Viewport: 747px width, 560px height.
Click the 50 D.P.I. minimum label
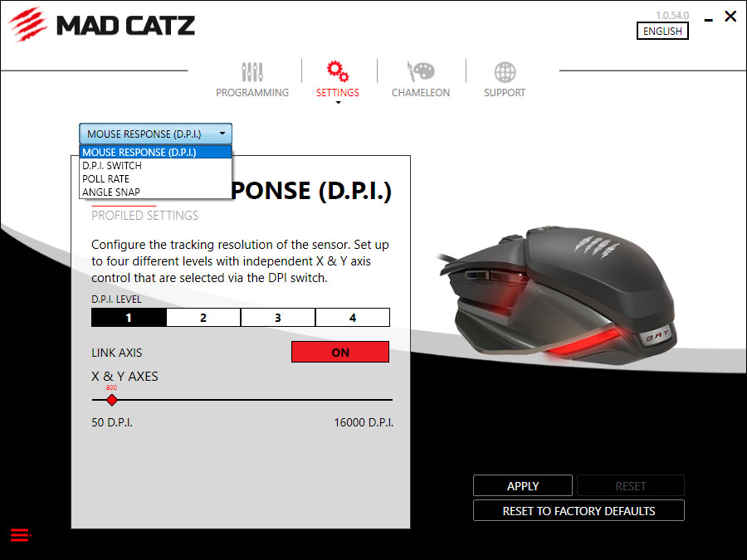coord(111,422)
